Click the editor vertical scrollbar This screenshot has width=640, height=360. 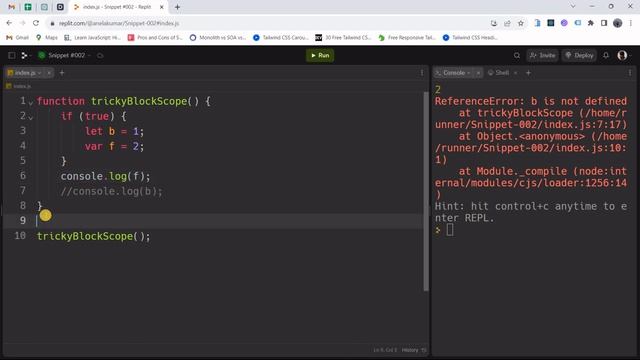point(426,191)
